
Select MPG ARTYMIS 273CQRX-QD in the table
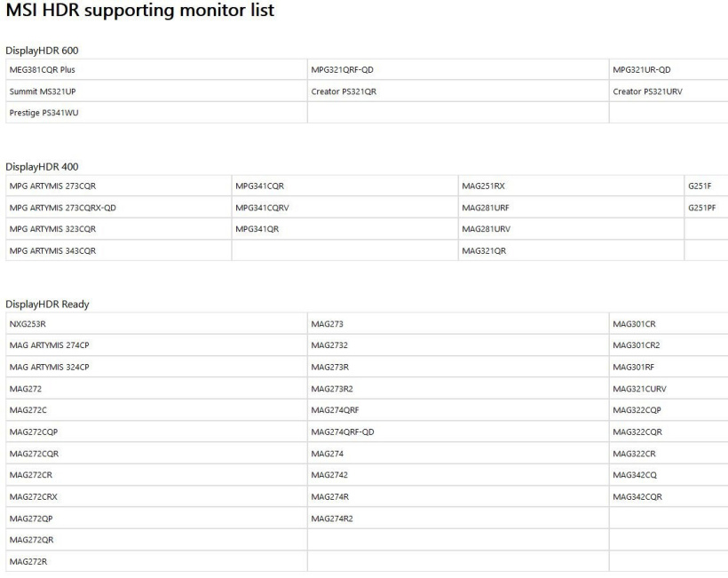coord(62,208)
